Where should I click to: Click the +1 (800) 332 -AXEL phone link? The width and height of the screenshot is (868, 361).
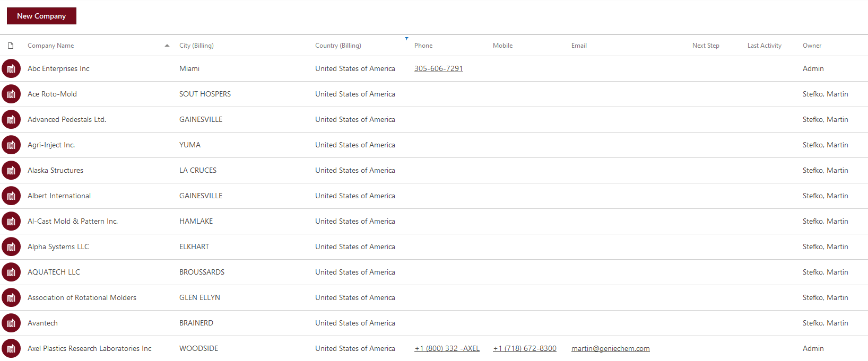(x=447, y=348)
